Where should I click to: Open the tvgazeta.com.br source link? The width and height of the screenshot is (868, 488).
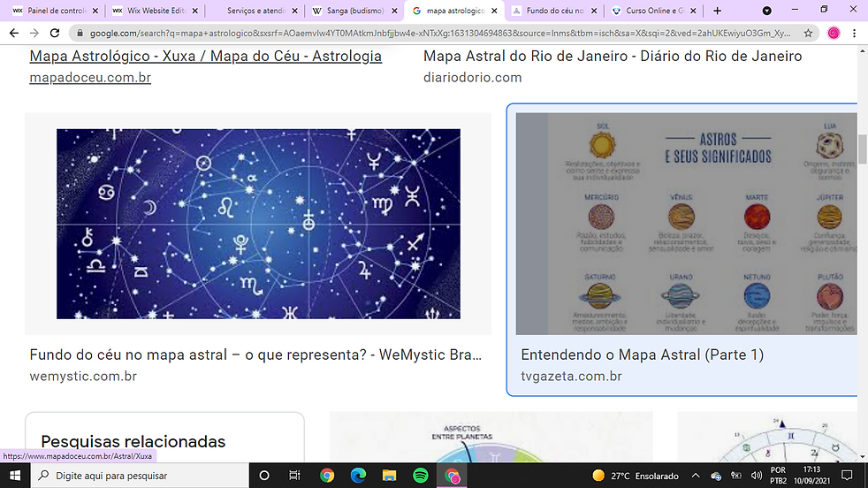[x=571, y=376]
